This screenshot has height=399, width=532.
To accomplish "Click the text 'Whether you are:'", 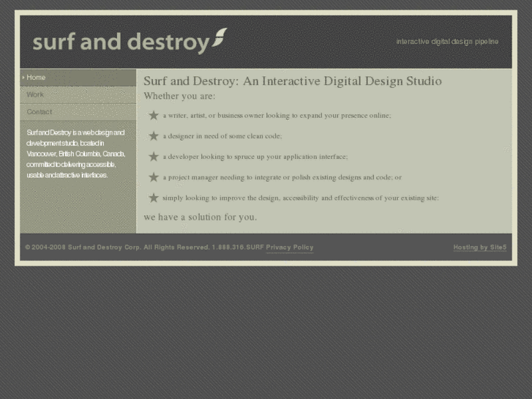I will click(x=179, y=96).
